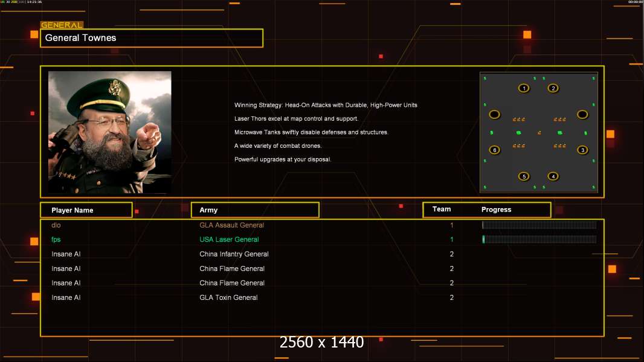Select the player named dio

[x=56, y=225]
